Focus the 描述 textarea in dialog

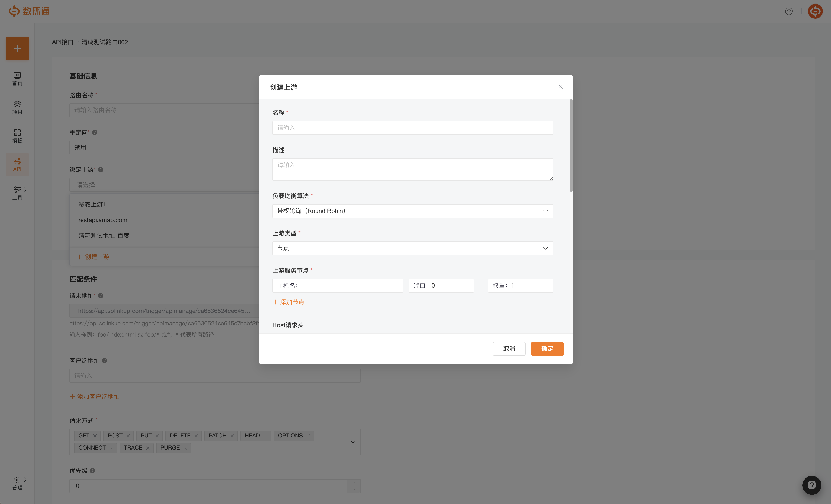pos(412,169)
